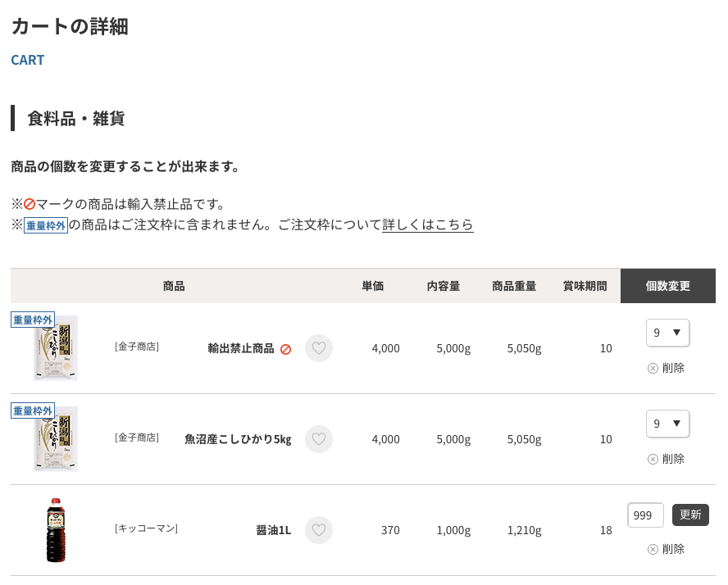Click the 醤油1L quantity input field

coord(645,515)
